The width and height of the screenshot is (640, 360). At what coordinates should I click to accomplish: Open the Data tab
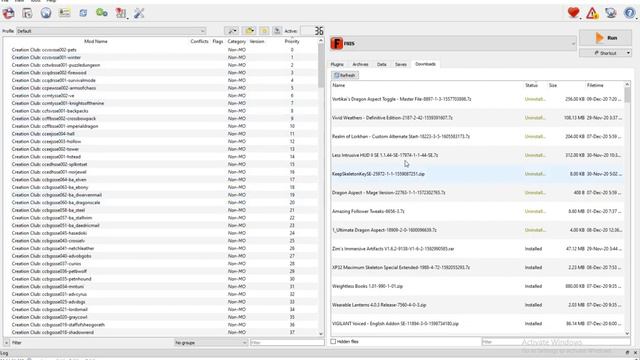point(382,64)
